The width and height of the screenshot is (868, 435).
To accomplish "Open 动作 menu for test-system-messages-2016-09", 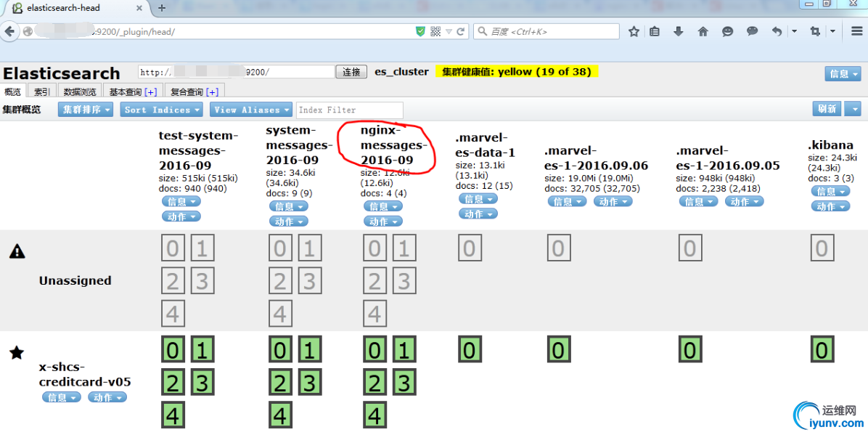I will (x=181, y=216).
